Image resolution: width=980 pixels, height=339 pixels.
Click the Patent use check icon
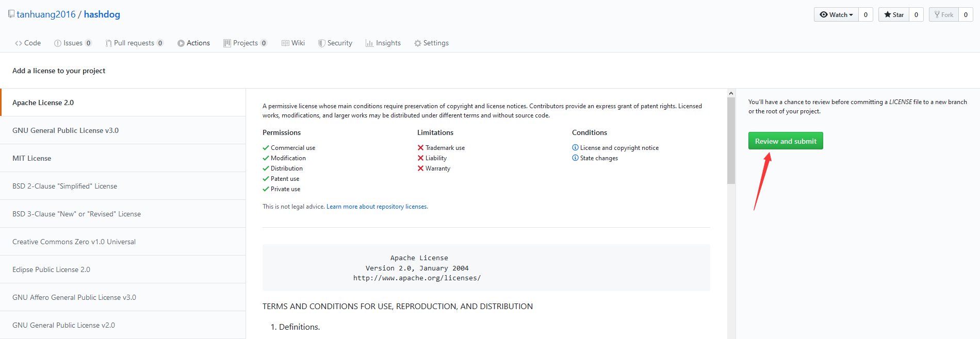pyautogui.click(x=266, y=179)
